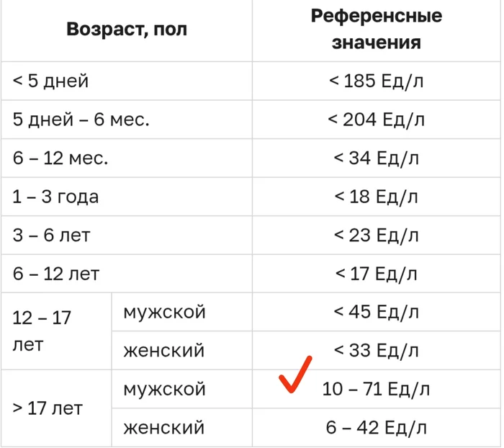This screenshot has height=448, width=504.
Task: Select the "10 – 71 Ед/л" reference range
Action: coord(377,390)
